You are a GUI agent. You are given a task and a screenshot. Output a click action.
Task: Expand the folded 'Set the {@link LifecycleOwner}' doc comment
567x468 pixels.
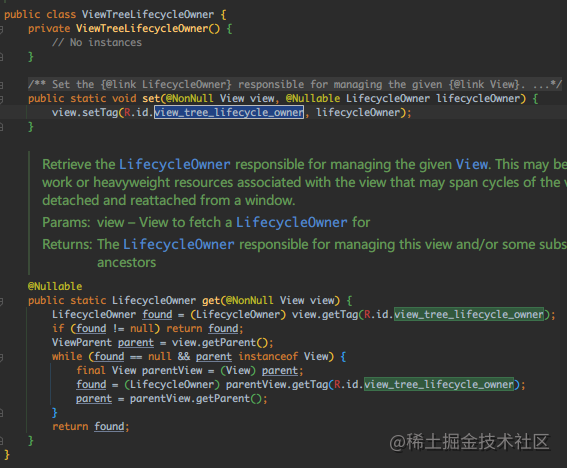coord(295,85)
